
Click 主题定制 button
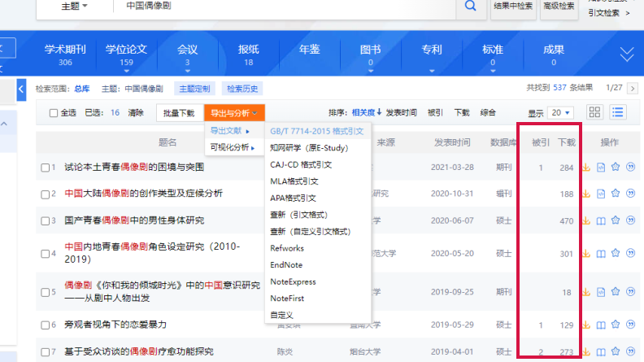194,89
